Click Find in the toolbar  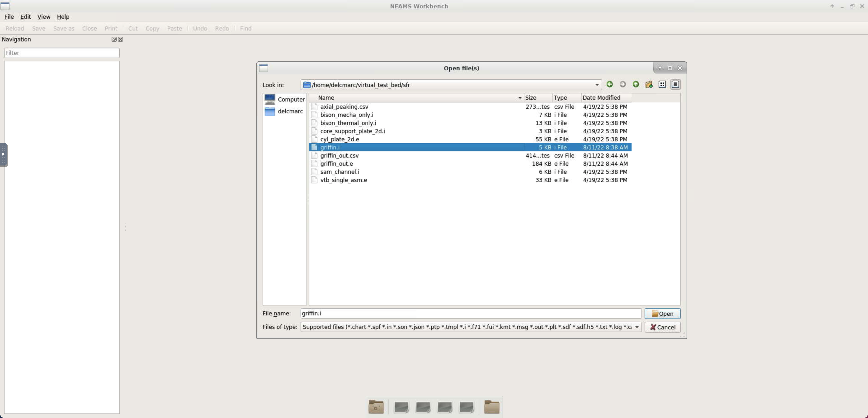tap(246, 28)
